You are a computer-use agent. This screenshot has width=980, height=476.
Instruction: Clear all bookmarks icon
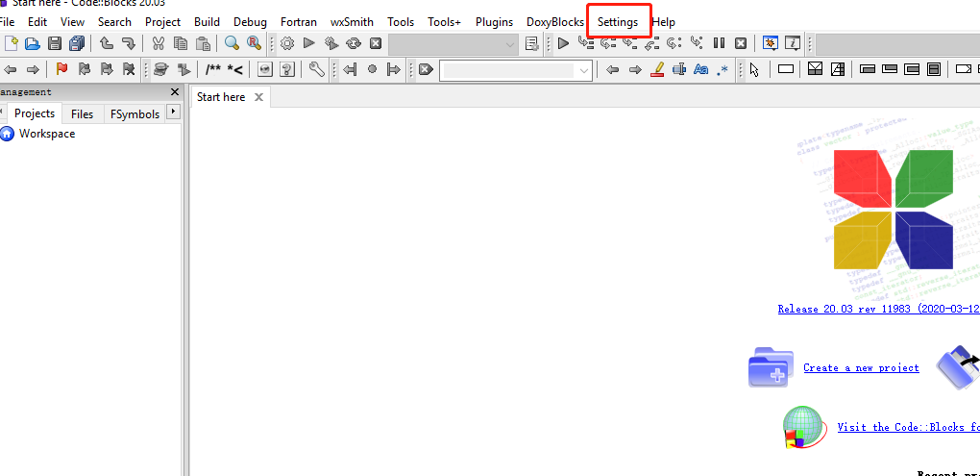129,69
